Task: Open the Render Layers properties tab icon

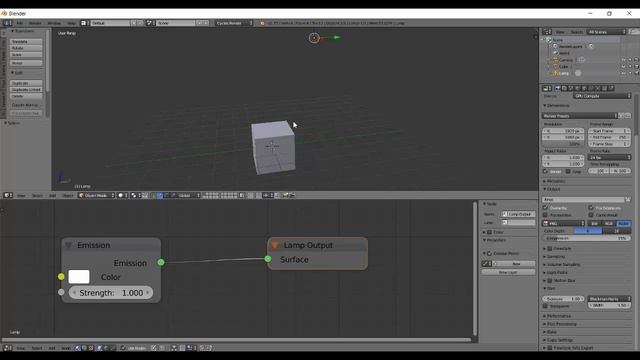Action: point(564,88)
